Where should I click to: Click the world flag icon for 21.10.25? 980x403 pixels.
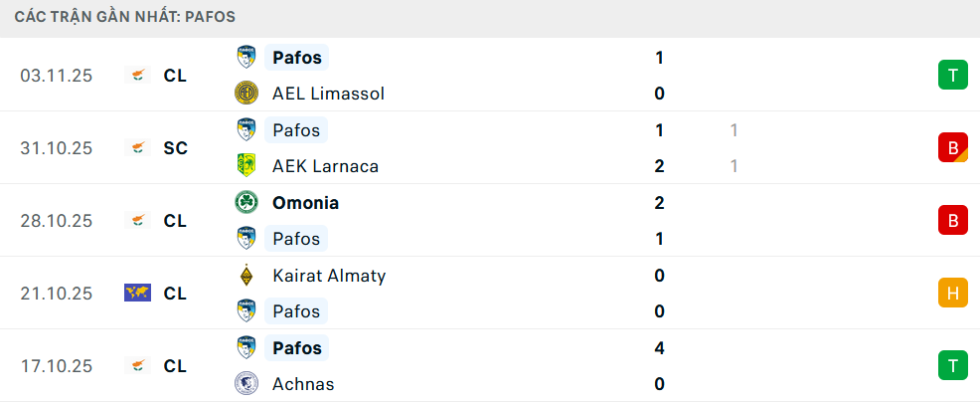click(x=137, y=293)
